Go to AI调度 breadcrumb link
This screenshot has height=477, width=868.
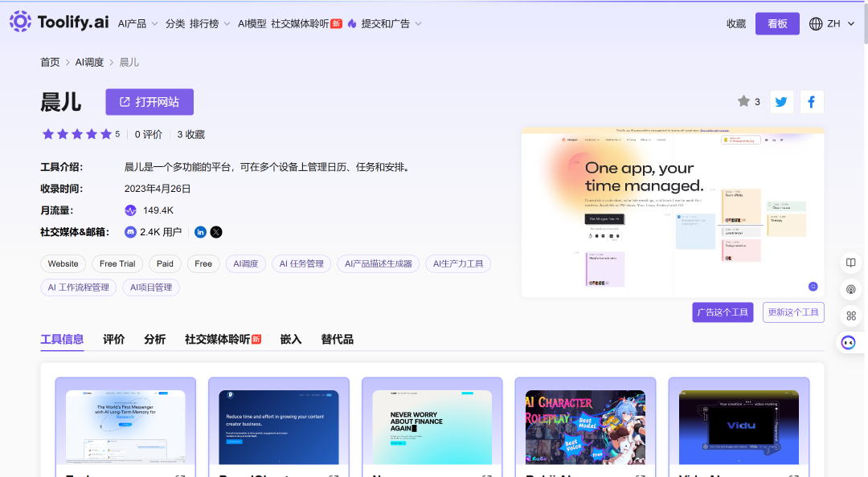point(90,62)
